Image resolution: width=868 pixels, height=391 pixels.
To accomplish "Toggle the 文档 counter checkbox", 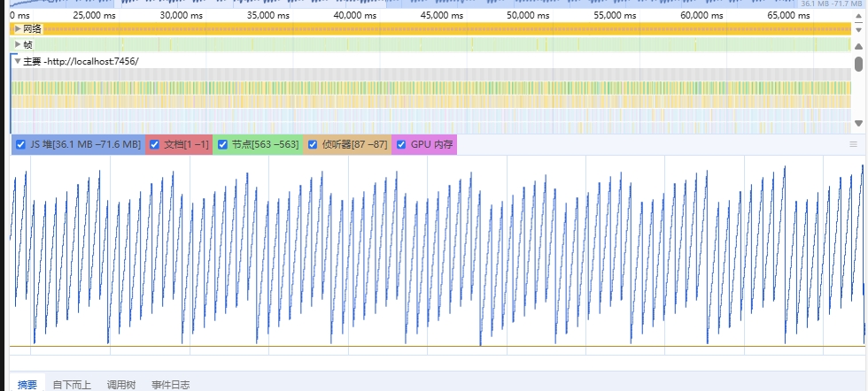I will tap(154, 144).
